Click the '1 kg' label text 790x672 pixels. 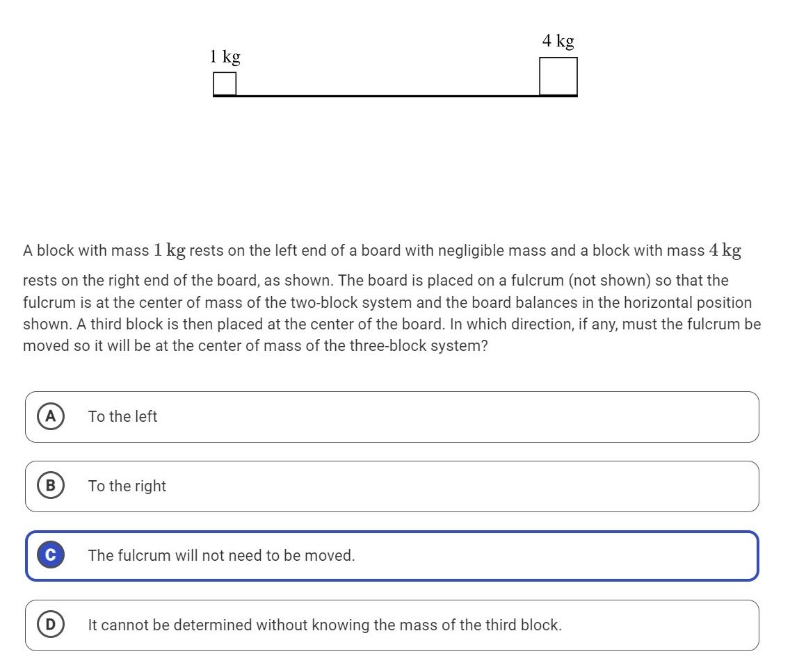224,56
